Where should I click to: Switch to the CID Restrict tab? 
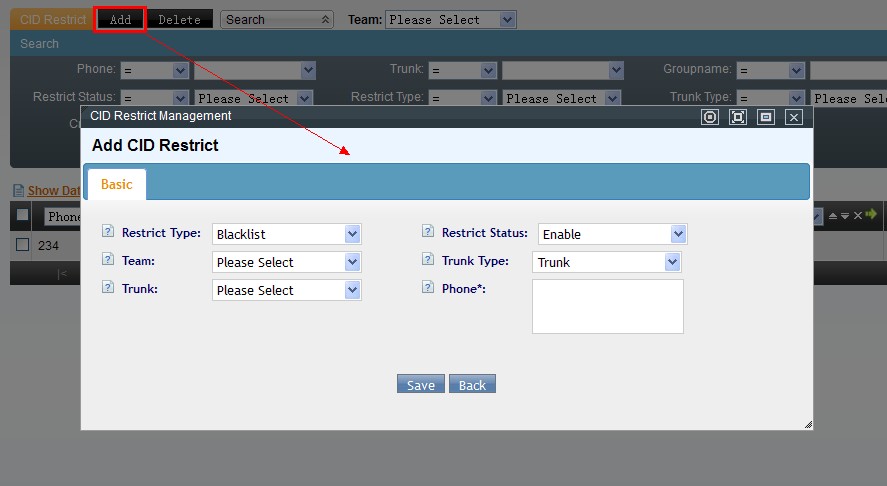coord(53,19)
